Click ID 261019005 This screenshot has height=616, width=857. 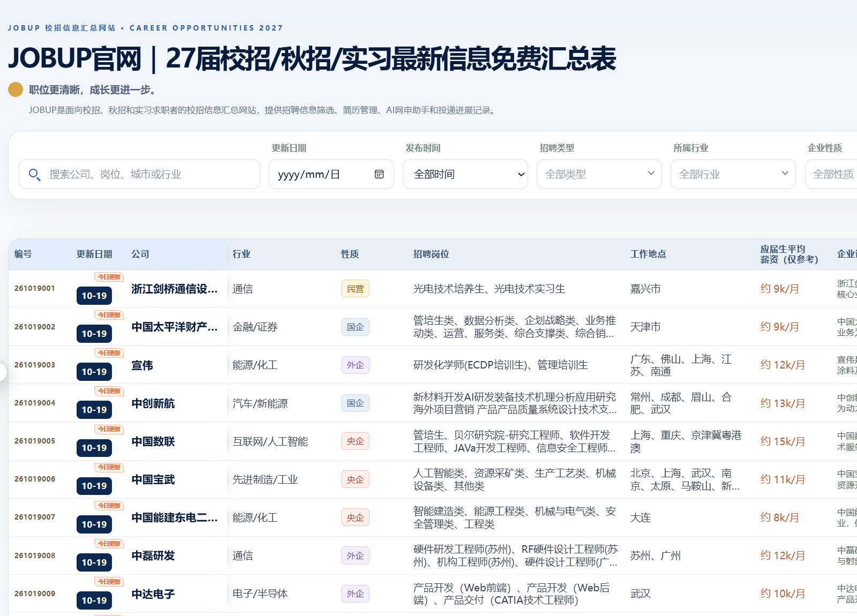pyautogui.click(x=35, y=441)
